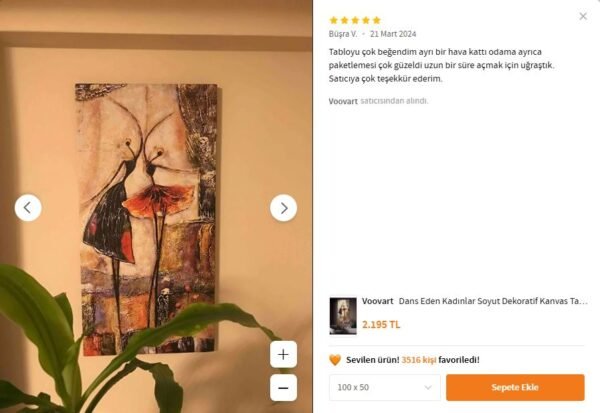Add the product with Sepete Ekle
Viewport: 600px width, 413px height.
pos(515,387)
